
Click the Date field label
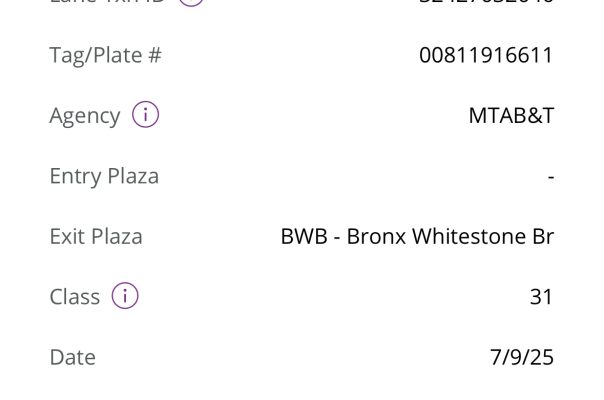coord(72,357)
